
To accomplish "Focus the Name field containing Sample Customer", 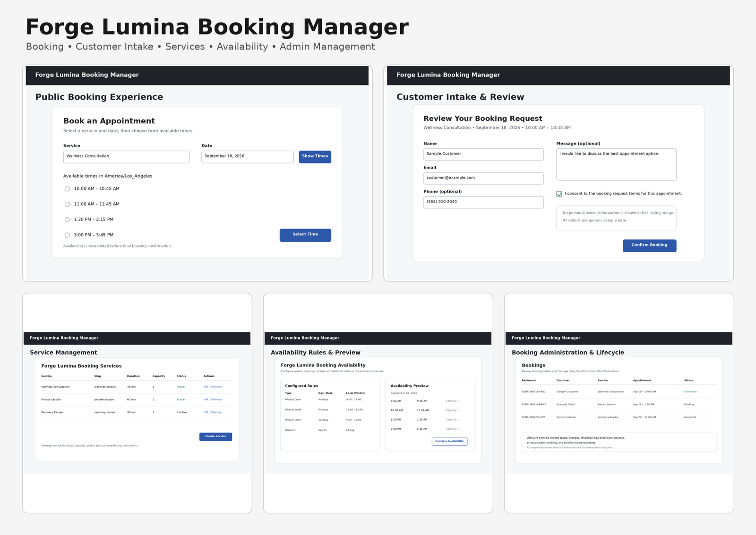I will pos(483,154).
